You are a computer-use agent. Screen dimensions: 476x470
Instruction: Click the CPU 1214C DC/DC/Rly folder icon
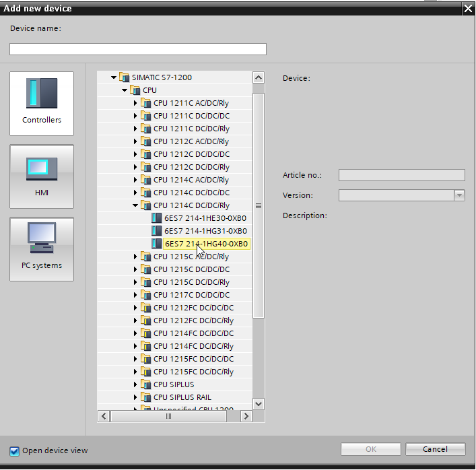click(145, 205)
